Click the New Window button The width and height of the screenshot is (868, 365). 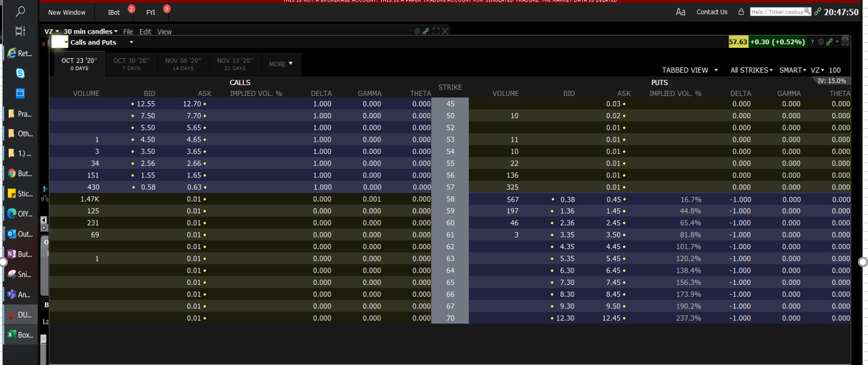[x=66, y=12]
